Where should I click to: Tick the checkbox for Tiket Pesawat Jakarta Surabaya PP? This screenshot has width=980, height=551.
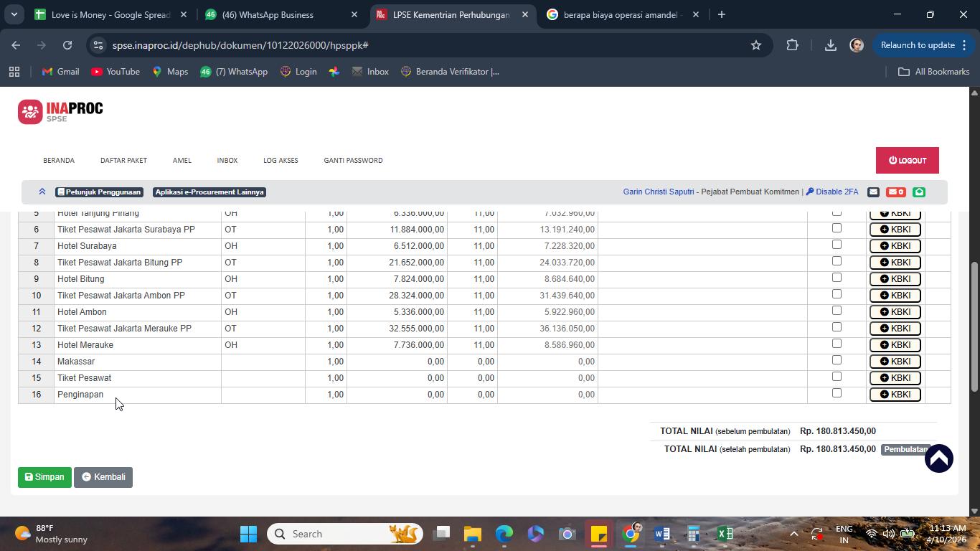[837, 228]
